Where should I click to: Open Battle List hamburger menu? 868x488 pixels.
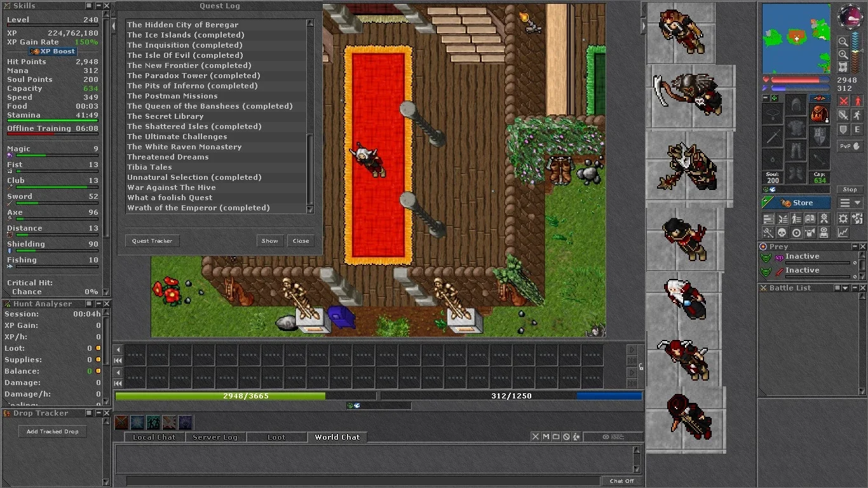pyautogui.click(x=837, y=288)
